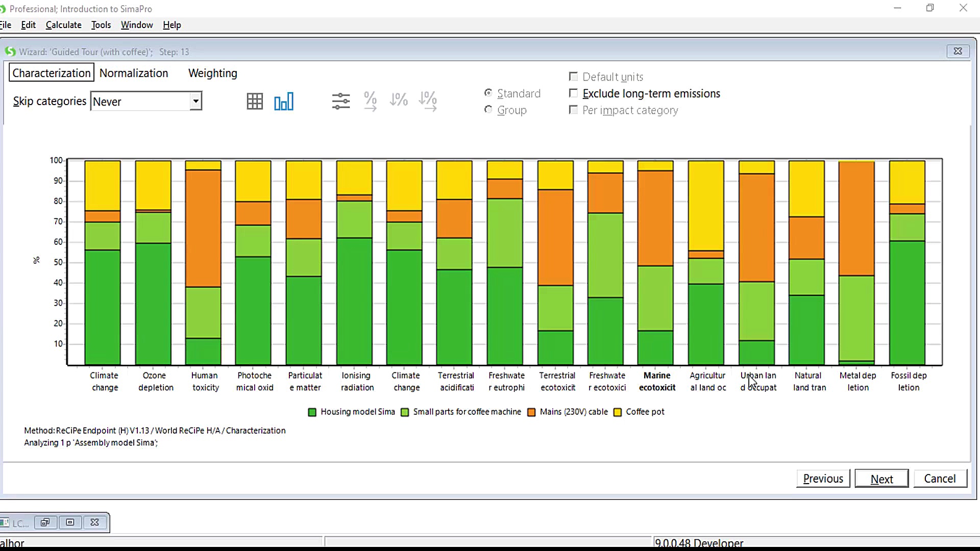Open the chart settings sliders icon
980x551 pixels.
(x=340, y=102)
